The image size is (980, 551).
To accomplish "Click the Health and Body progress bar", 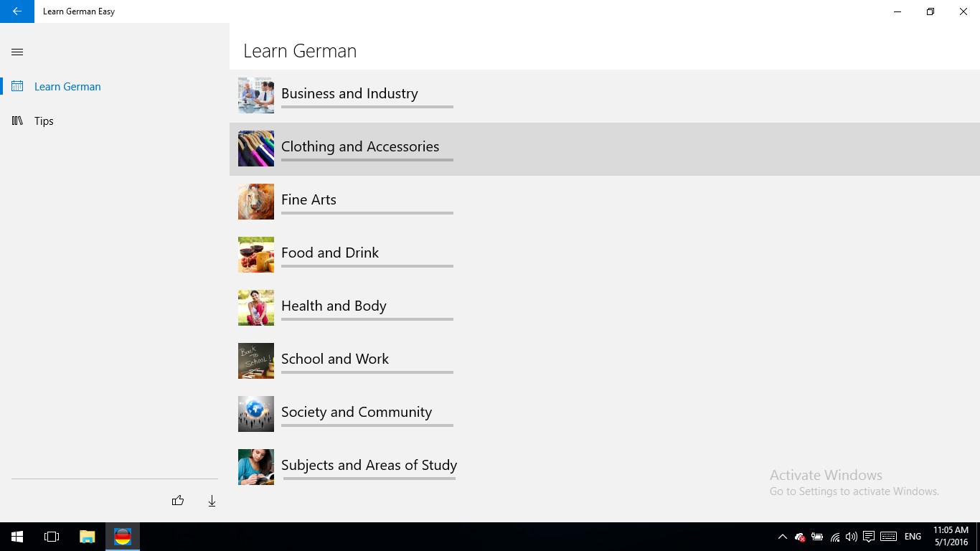I will point(367,319).
